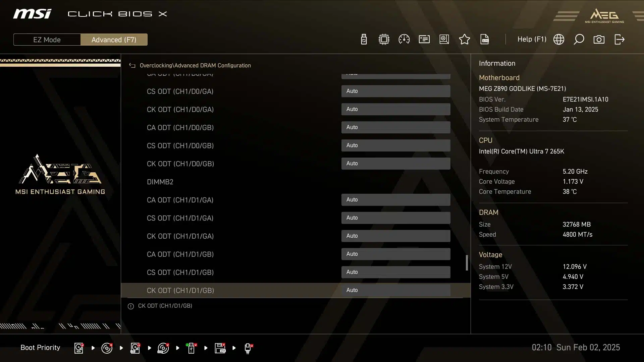Open the speedometer overclocking icon

click(404, 40)
